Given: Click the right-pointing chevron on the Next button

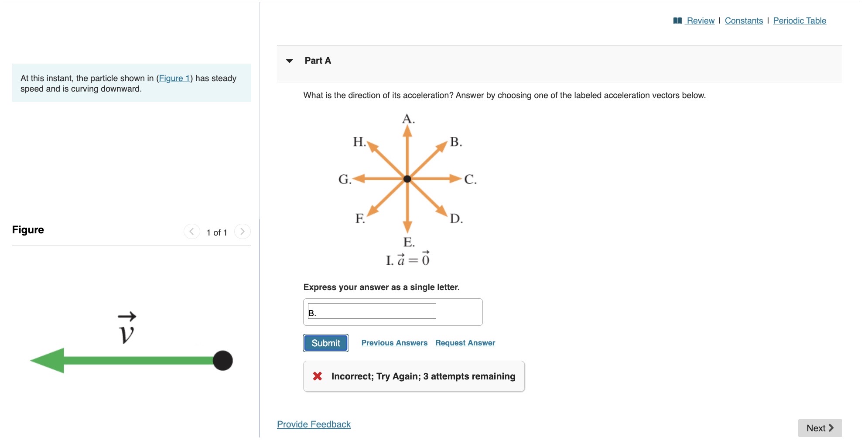Looking at the screenshot, I should click(832, 428).
